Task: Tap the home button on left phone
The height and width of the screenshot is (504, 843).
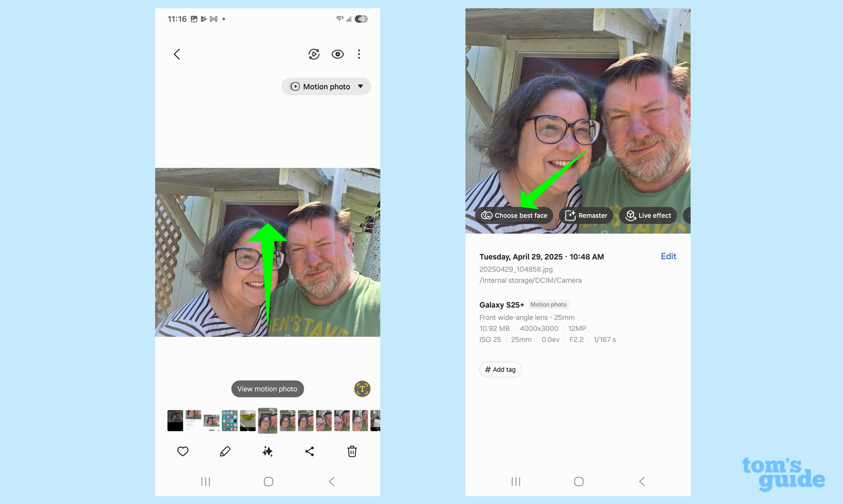Action: (268, 481)
